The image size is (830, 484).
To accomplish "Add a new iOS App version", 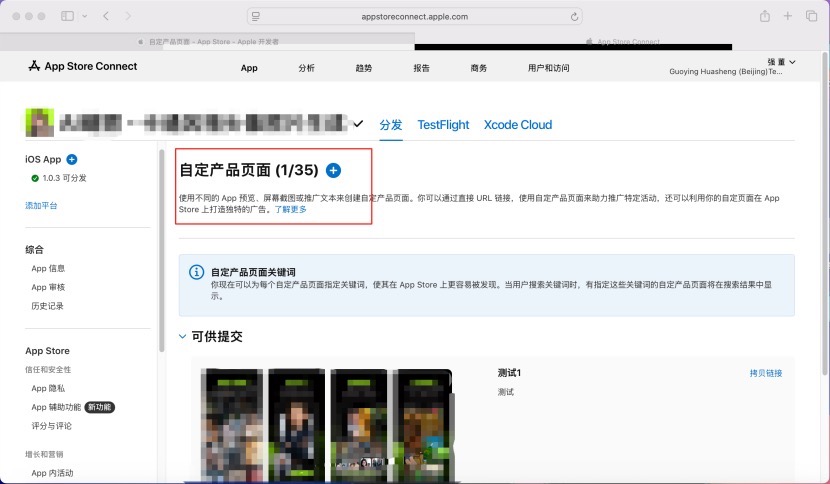I will 72,159.
